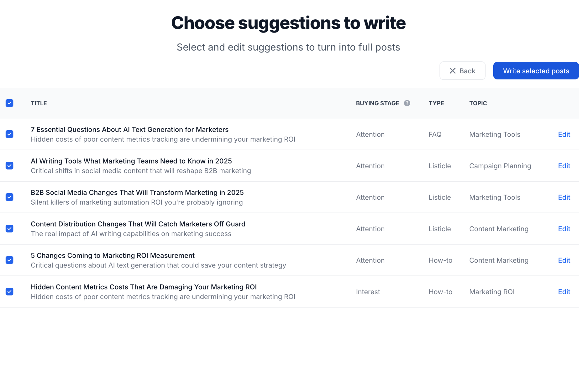Uncheck the '5 Changes Coming' row checkbox
Viewport: 588px width, 390px height.
pos(9,260)
